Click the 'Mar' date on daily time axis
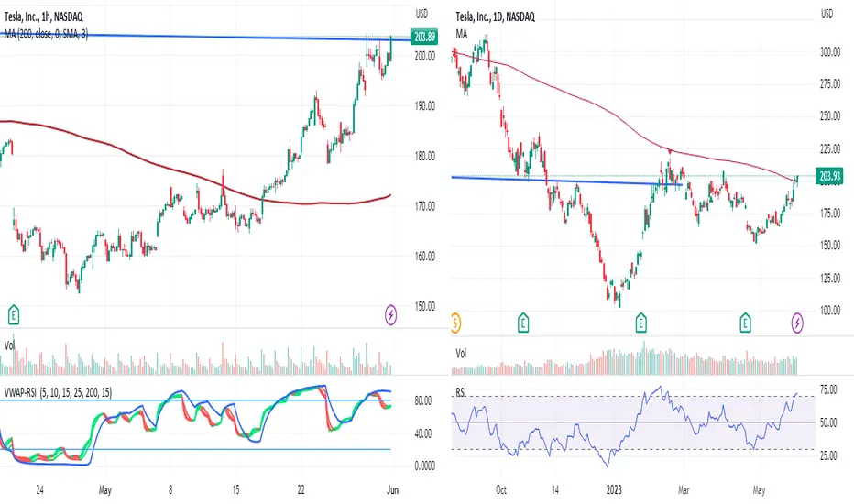This screenshot has width=854, height=504. pos(683,490)
